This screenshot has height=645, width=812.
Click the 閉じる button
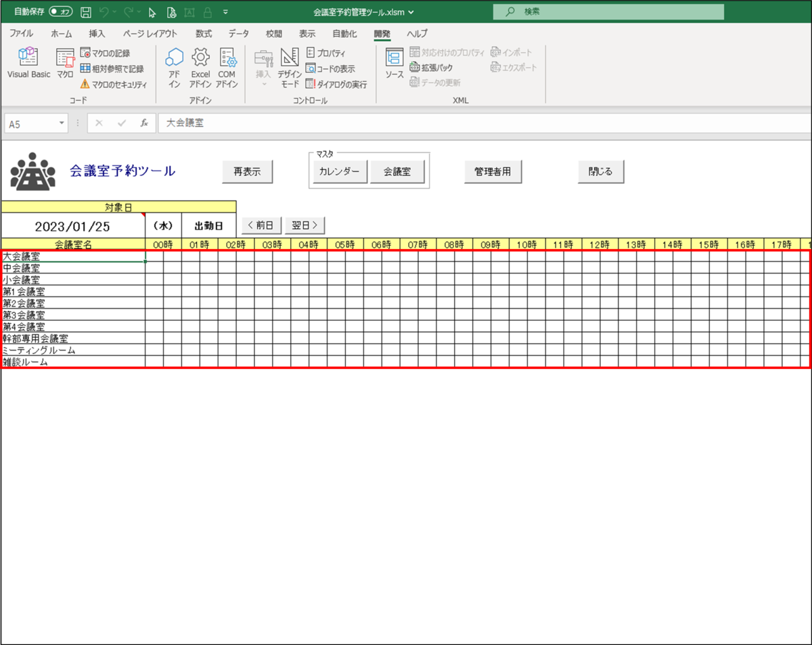[x=600, y=172]
